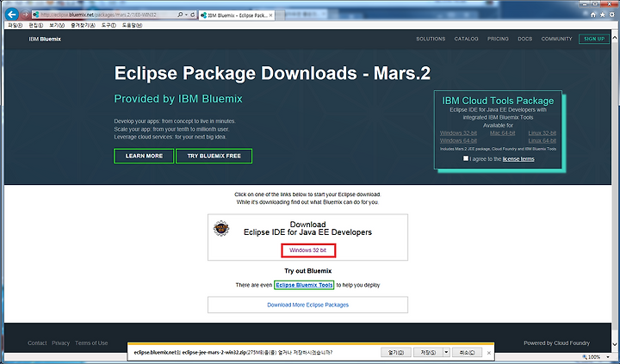The width and height of the screenshot is (620, 364).
Task: Click the browser forward arrow button
Action: click(25, 15)
